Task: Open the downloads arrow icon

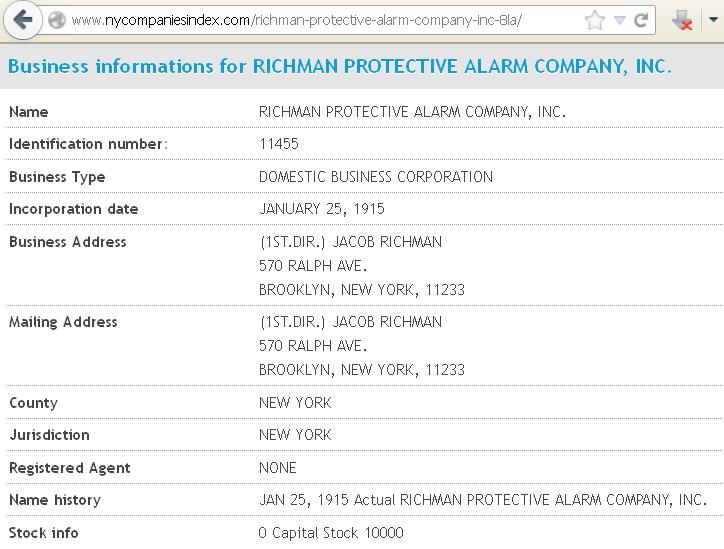Action: (x=682, y=20)
